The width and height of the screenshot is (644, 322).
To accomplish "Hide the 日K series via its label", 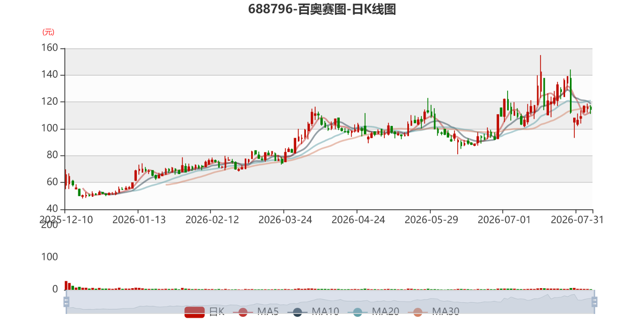I will [217, 312].
